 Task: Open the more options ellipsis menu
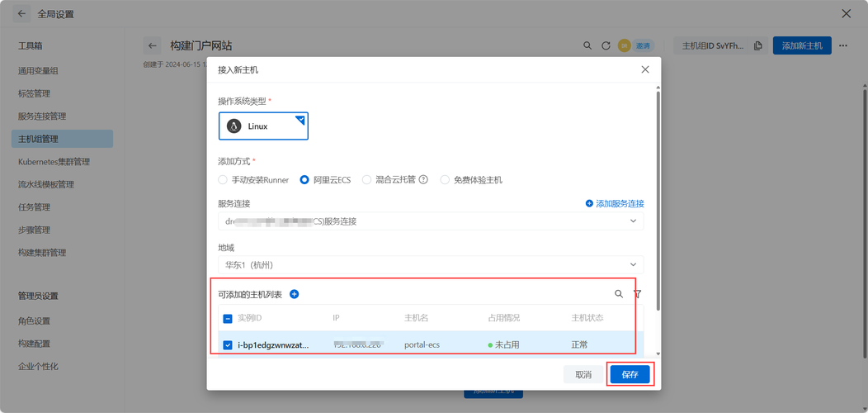pyautogui.click(x=843, y=45)
